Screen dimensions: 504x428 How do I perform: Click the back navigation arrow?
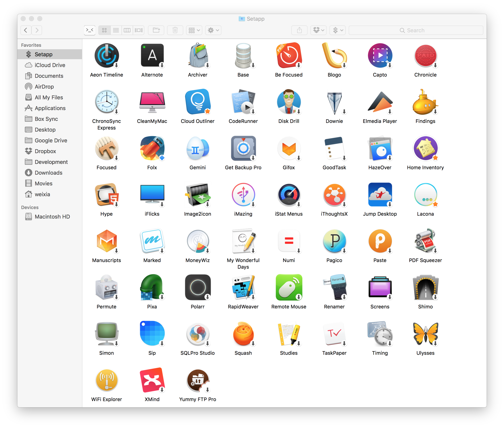pos(26,30)
